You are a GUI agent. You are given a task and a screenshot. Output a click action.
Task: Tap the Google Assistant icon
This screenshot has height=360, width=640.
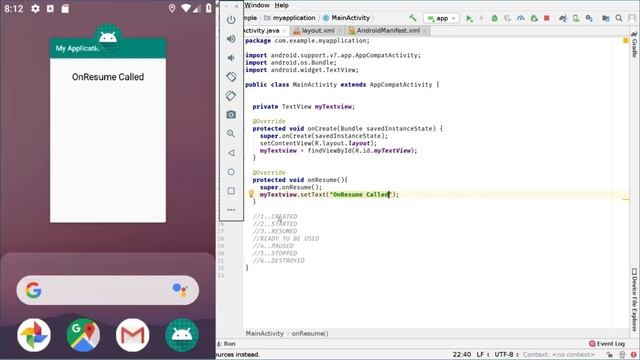[180, 290]
